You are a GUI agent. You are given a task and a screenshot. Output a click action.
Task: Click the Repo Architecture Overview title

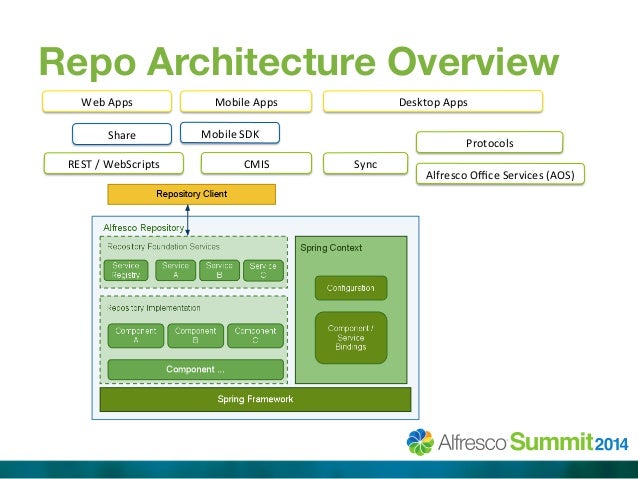[x=299, y=61]
